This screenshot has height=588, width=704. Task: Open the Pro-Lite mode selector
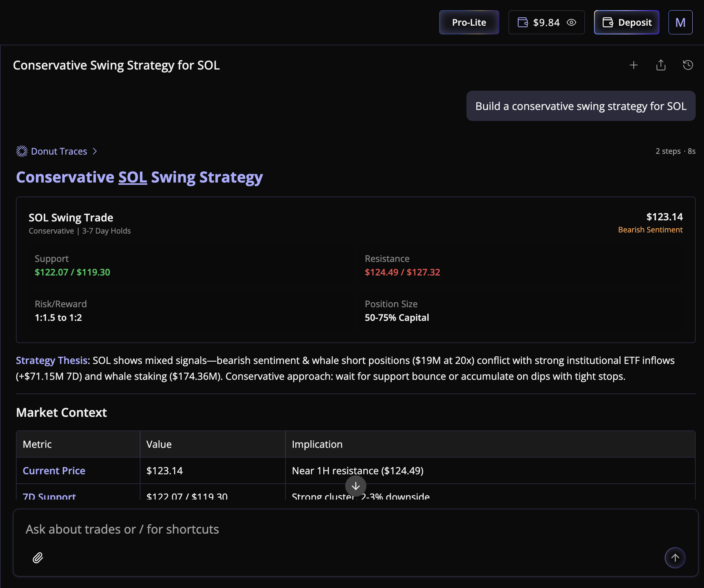tap(469, 23)
